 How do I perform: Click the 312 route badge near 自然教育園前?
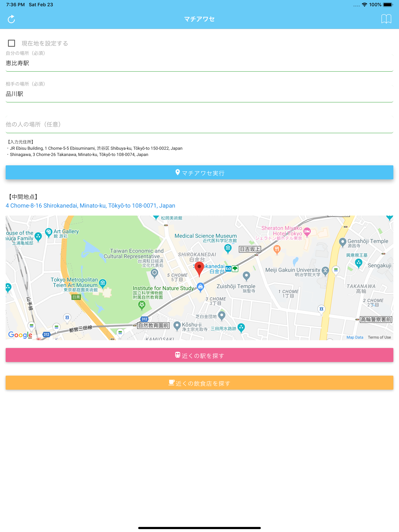point(144,319)
